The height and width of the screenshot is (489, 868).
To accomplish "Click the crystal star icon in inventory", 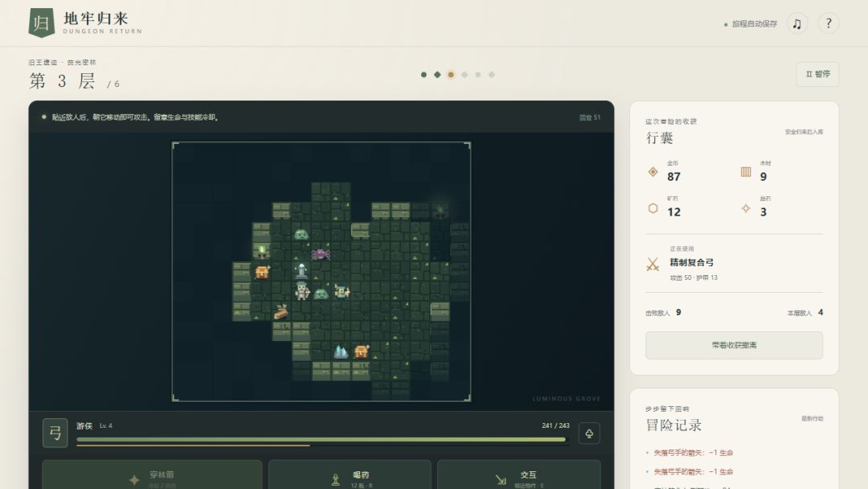I will pos(746,208).
